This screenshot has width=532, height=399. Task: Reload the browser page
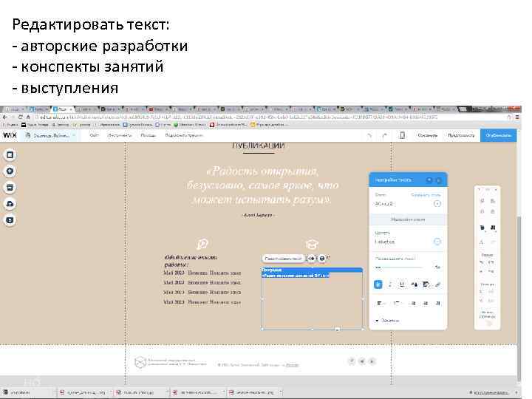point(21,117)
